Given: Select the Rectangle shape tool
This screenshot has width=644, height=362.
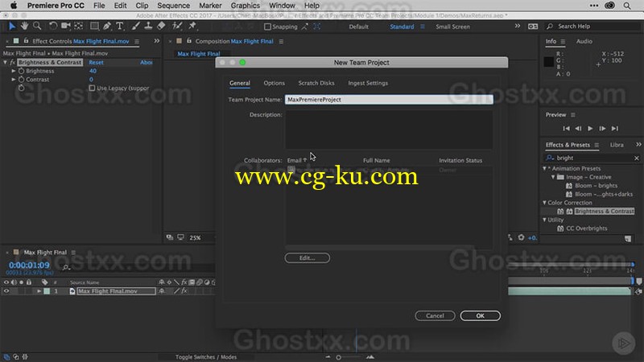Looking at the screenshot, I should coord(94,27).
